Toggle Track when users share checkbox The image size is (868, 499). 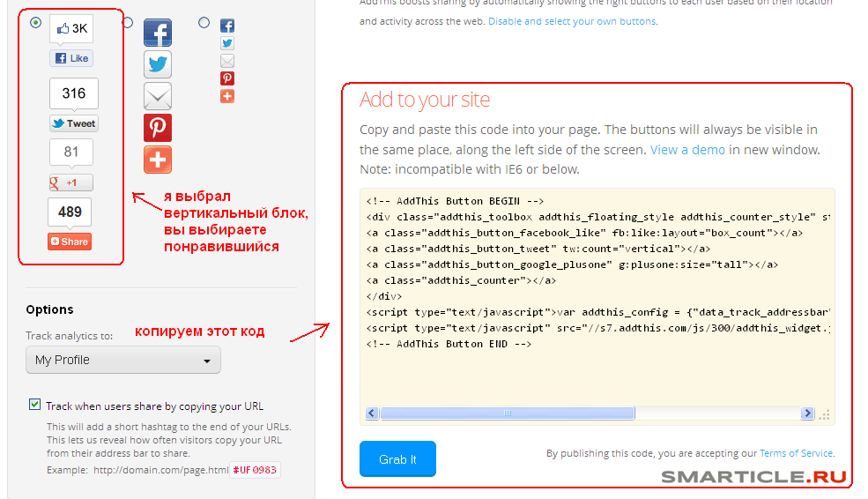pos(35,405)
